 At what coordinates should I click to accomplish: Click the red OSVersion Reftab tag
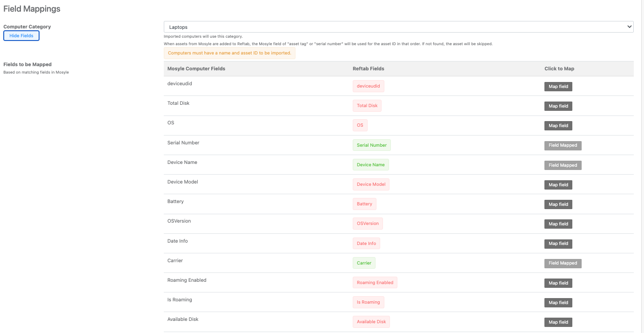pos(368,224)
